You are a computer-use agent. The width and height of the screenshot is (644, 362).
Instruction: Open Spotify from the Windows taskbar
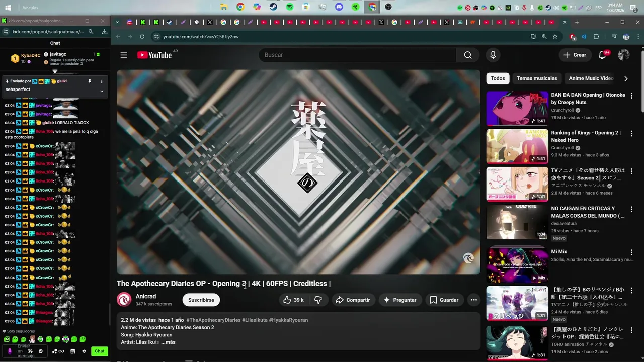pos(290,7)
